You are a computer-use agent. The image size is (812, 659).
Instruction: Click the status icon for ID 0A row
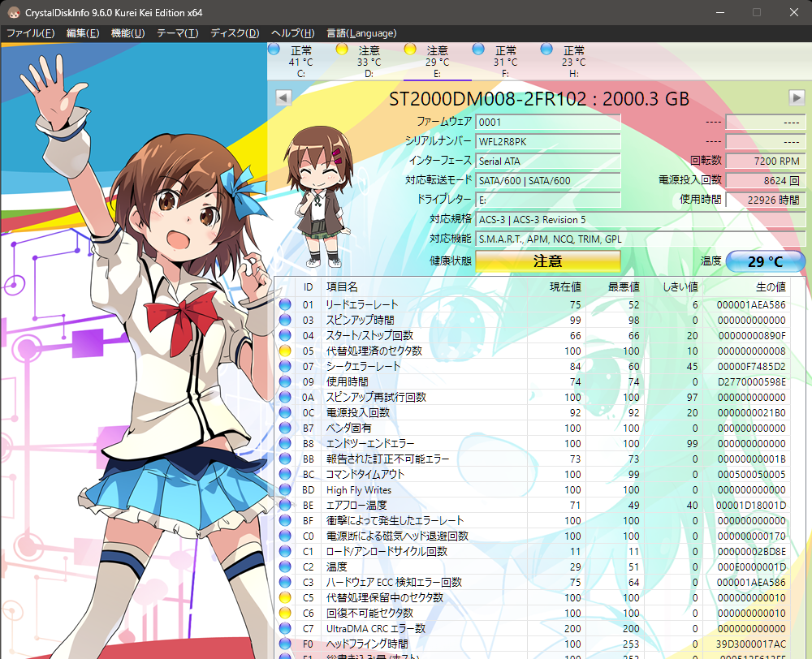285,397
